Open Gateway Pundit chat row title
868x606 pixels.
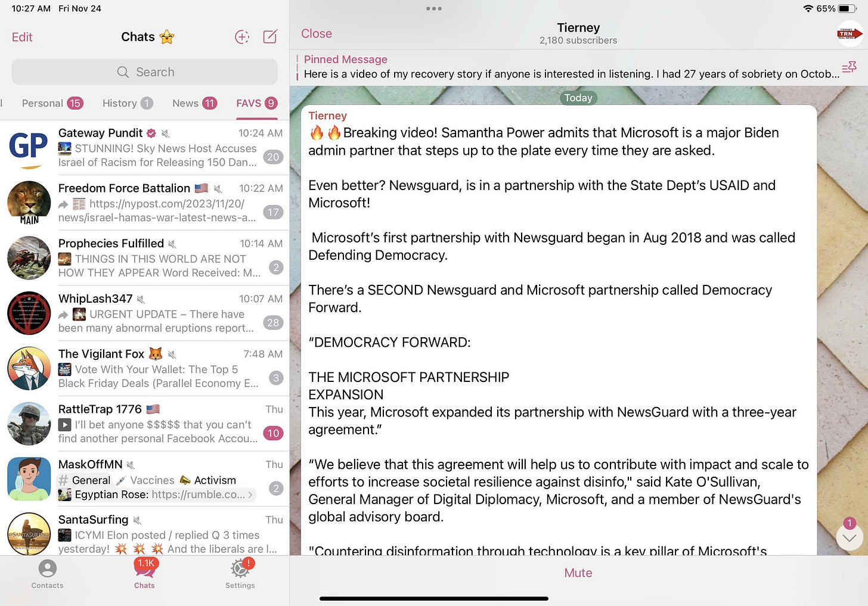pos(100,133)
